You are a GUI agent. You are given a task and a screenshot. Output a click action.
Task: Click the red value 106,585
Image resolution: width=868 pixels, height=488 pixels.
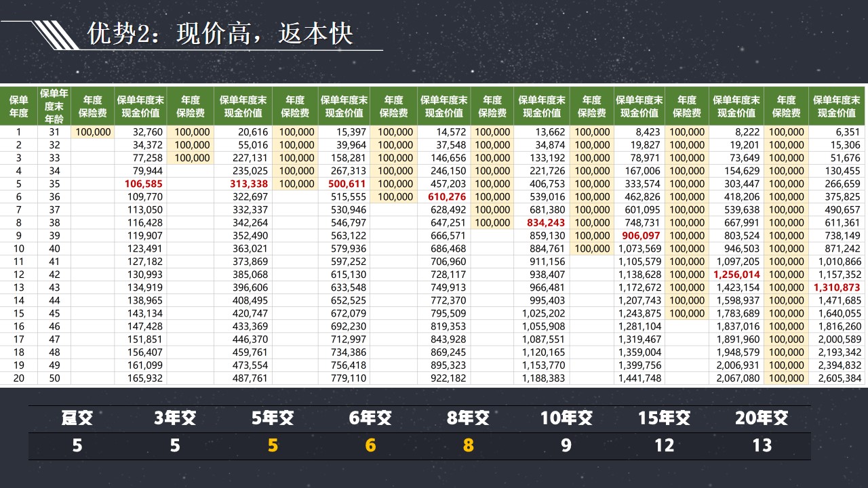[x=144, y=184]
